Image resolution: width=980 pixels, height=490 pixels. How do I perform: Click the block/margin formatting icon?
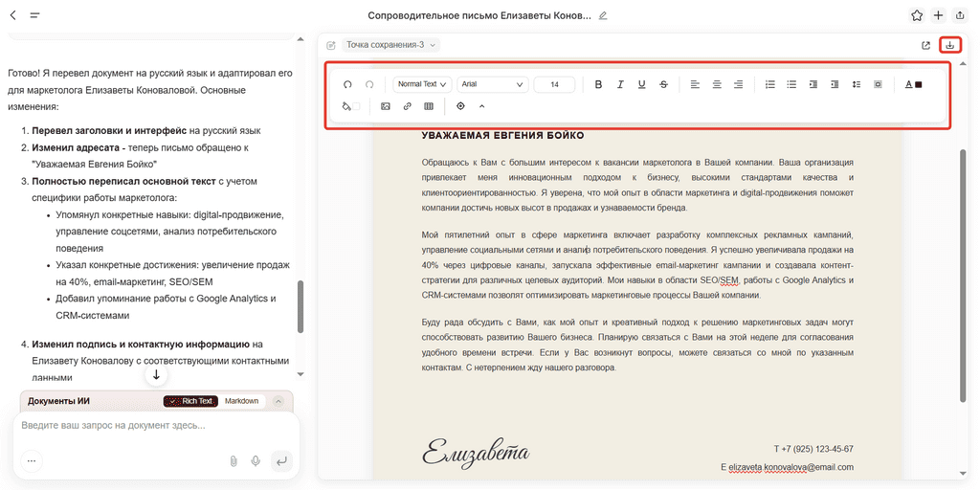(x=878, y=84)
